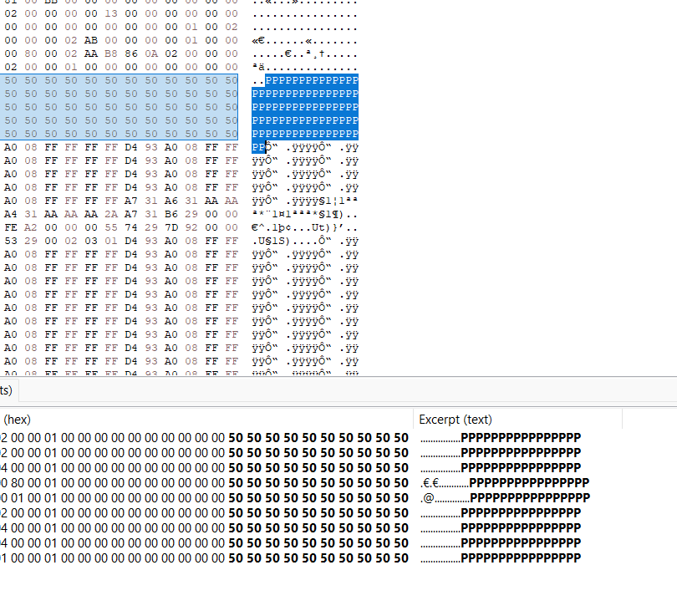Select search result with ".€.€" text excerpt
677x616 pixels.
coord(338,482)
